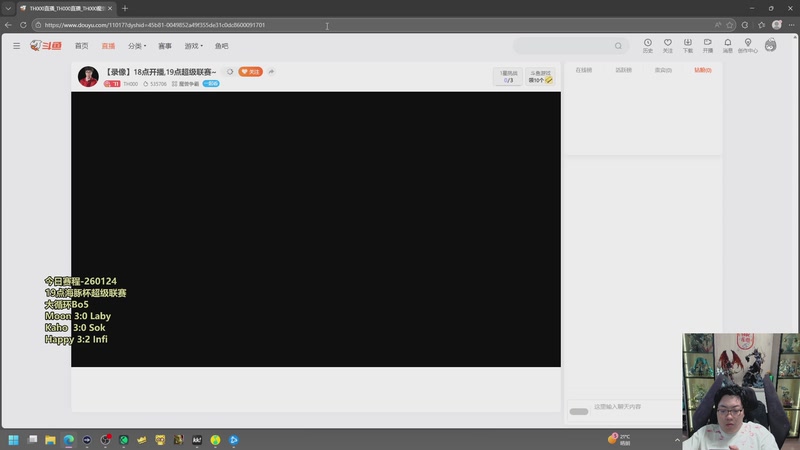Viewport: 800px width, 450px height.
Task: Click the TH000 streamer name
Action: [x=131, y=84]
